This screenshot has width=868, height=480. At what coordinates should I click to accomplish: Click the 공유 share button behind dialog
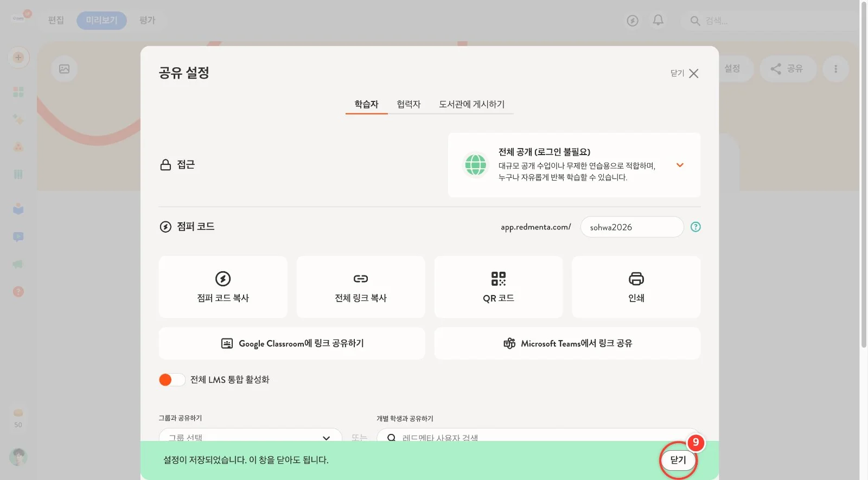point(788,69)
